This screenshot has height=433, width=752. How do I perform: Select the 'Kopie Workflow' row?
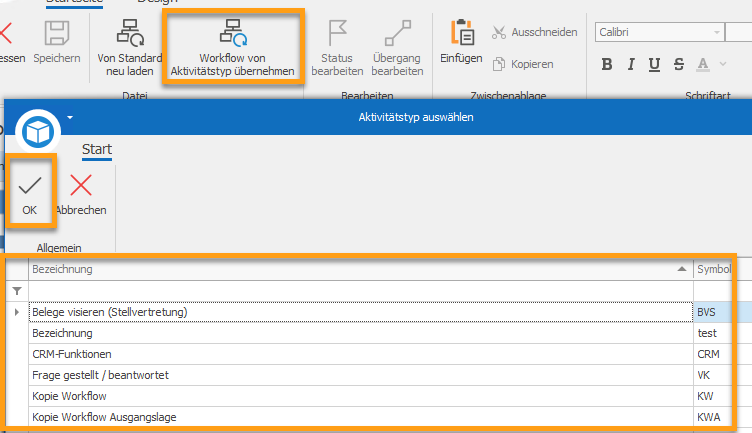pyautogui.click(x=361, y=396)
